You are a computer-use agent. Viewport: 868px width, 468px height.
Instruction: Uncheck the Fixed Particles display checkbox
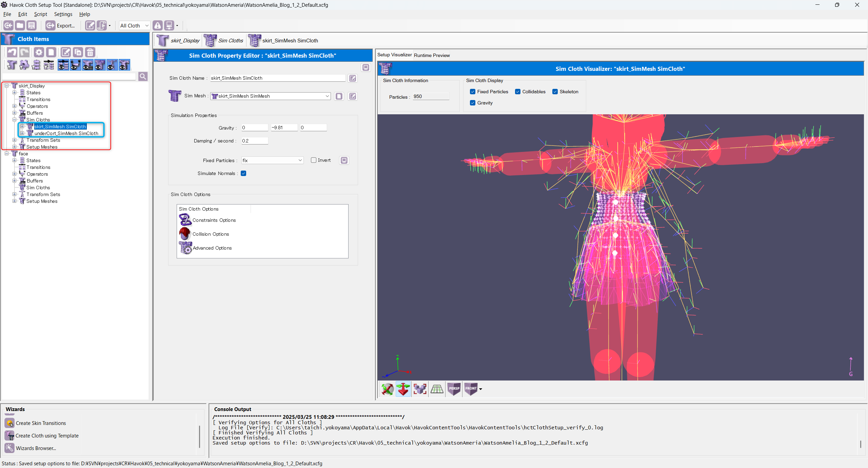[473, 92]
